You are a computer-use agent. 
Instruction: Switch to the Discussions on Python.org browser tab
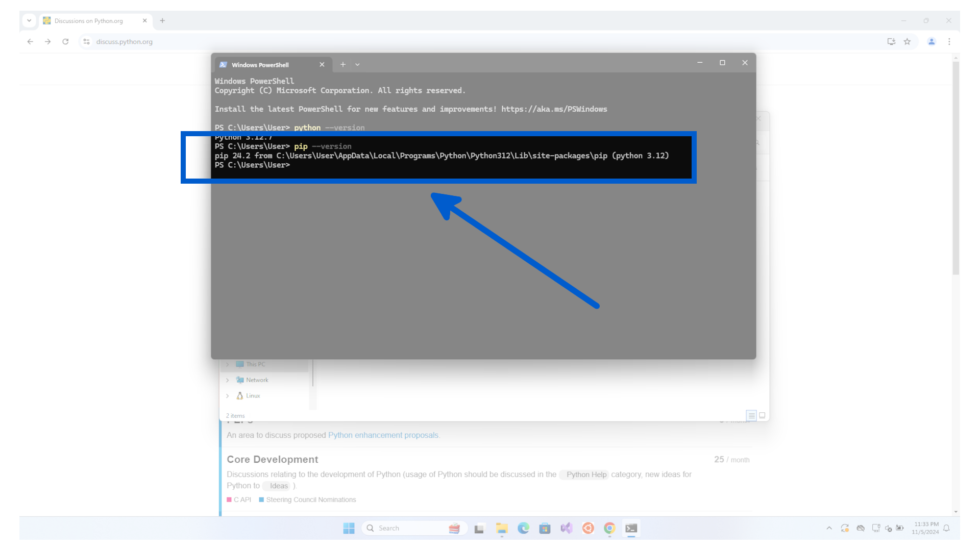89,20
